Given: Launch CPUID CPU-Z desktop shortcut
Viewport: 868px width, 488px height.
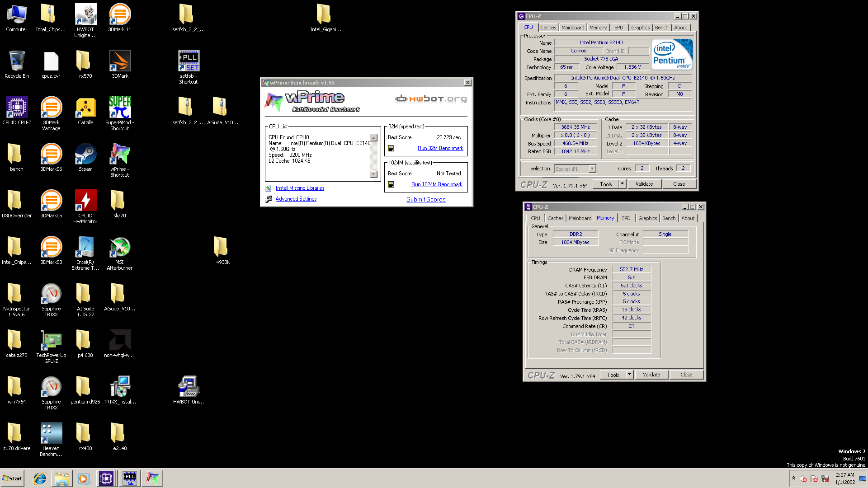Looking at the screenshot, I should click(17, 111).
